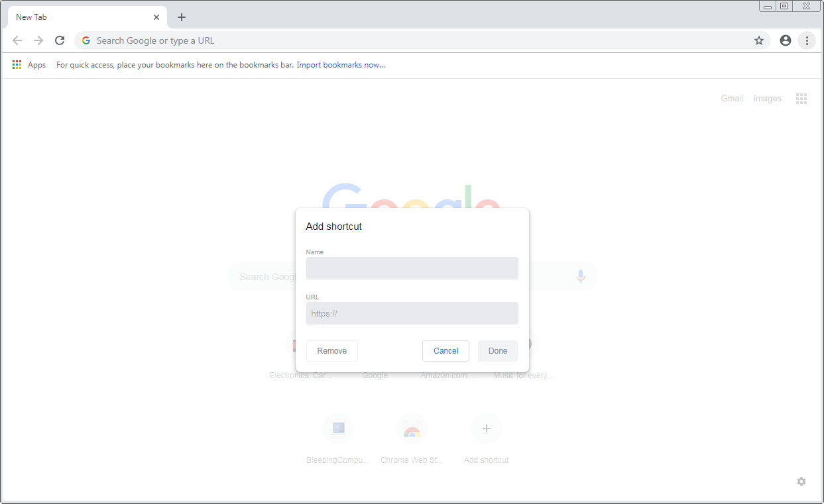Click the voice search microphone icon
Image resolution: width=824 pixels, height=504 pixels.
(581, 276)
